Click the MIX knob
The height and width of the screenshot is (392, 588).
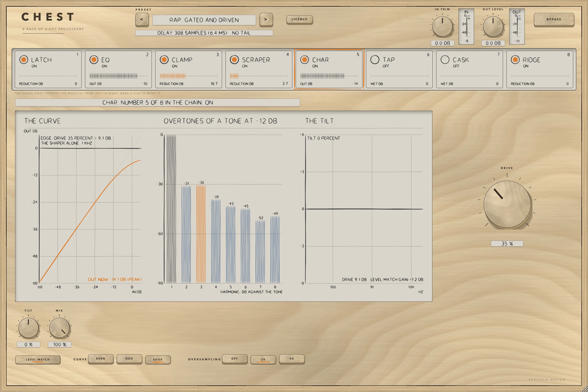click(x=59, y=328)
